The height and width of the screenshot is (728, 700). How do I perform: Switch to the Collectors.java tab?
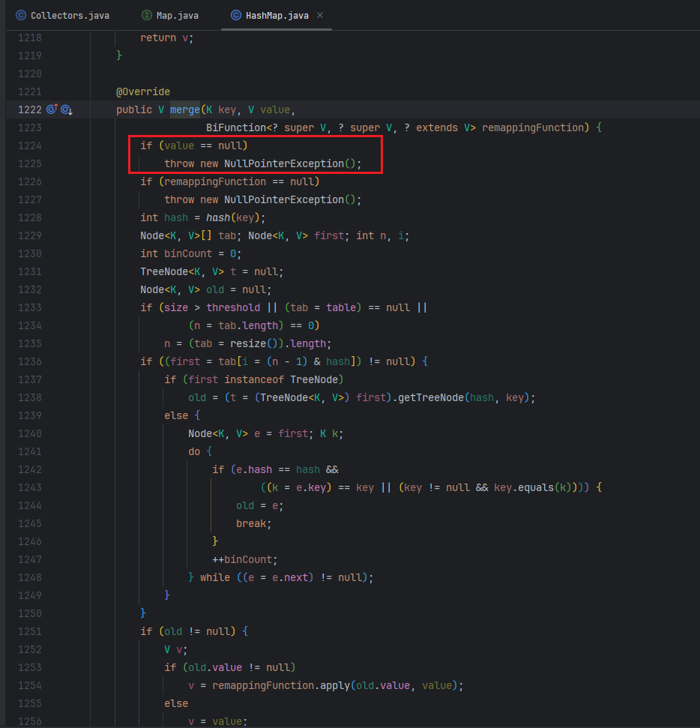click(x=63, y=15)
